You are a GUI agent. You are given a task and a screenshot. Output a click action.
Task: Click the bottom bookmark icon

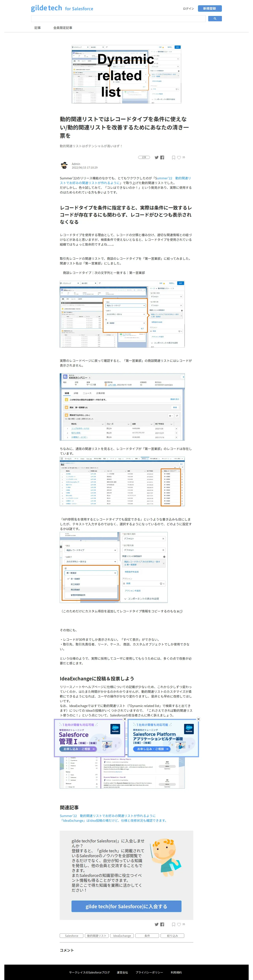(173, 924)
